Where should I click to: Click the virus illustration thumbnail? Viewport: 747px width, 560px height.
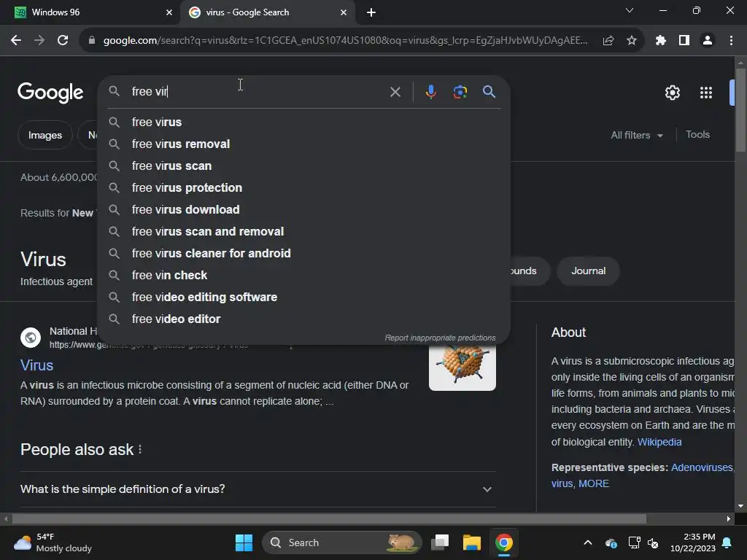(x=462, y=367)
